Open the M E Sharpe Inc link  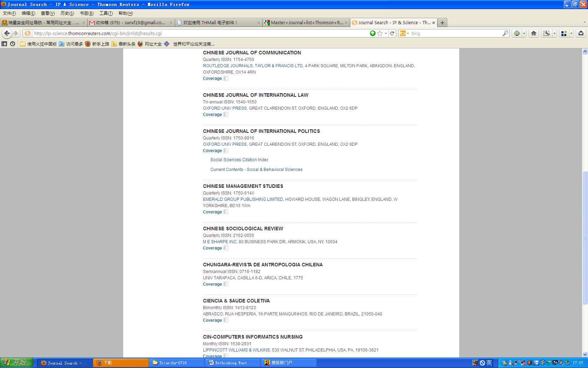click(220, 242)
